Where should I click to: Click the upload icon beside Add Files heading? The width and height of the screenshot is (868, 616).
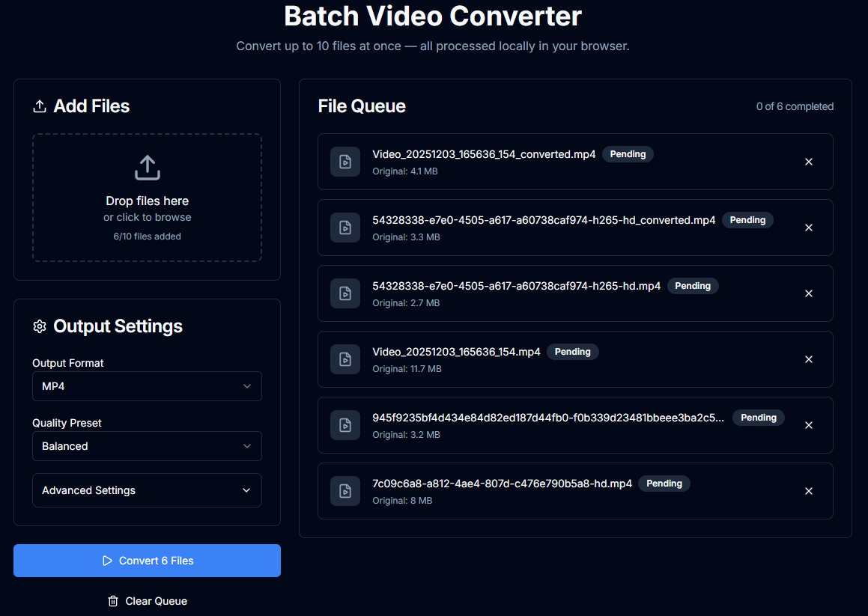pyautogui.click(x=39, y=106)
